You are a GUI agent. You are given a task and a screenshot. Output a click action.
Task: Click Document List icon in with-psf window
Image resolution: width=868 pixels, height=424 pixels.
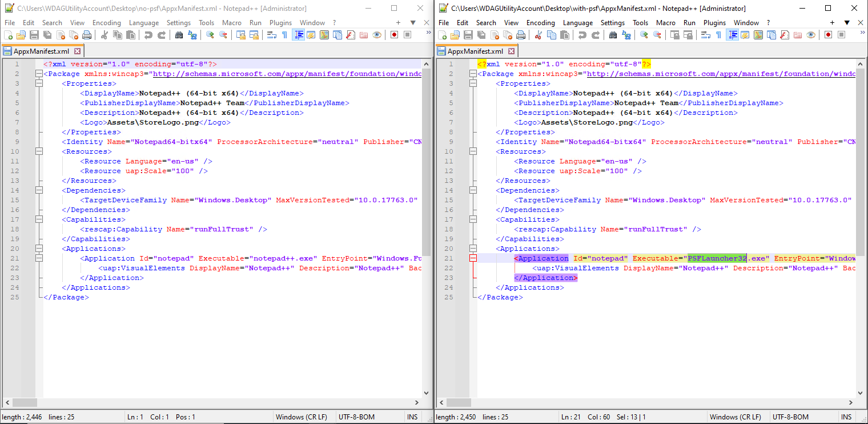(x=771, y=35)
